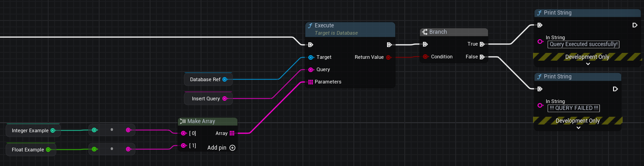Image resolution: width=644 pixels, height=166 pixels.
Task: Edit the '!!! QUERY FAILED !!!' string field
Action: [x=574, y=108]
